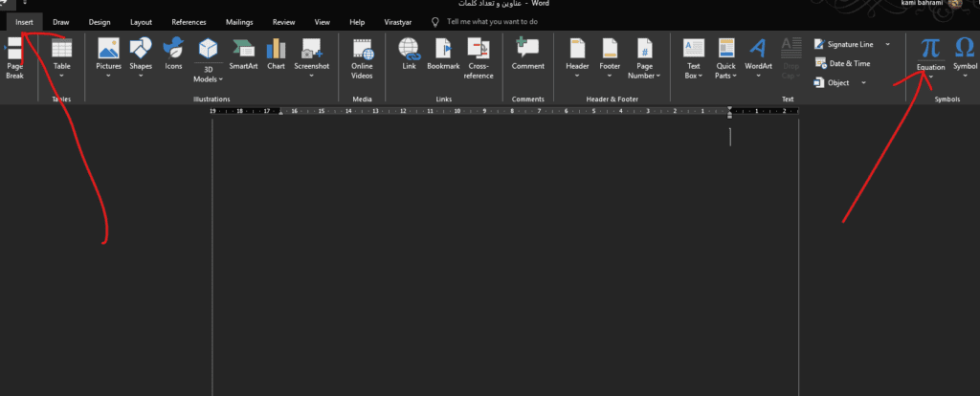Expand the Table dropdown

(61, 76)
